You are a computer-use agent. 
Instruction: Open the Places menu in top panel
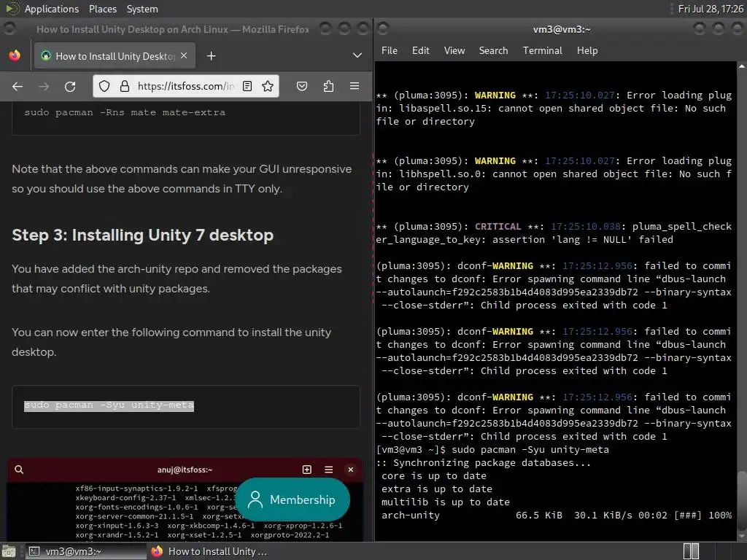click(102, 9)
